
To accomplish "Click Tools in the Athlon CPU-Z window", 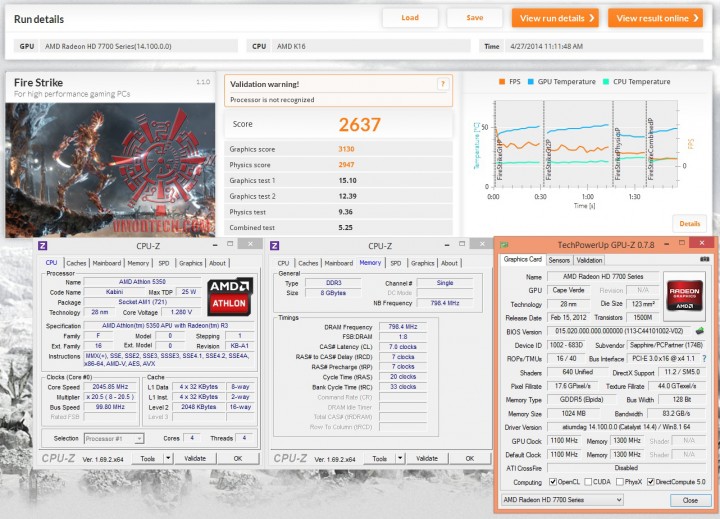I will point(148,458).
